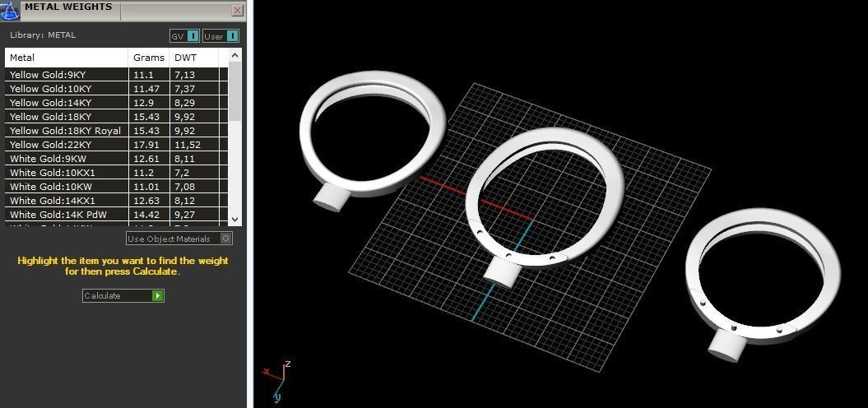This screenshot has height=408, width=868.
Task: Click the Metal column header
Action: tap(67, 58)
